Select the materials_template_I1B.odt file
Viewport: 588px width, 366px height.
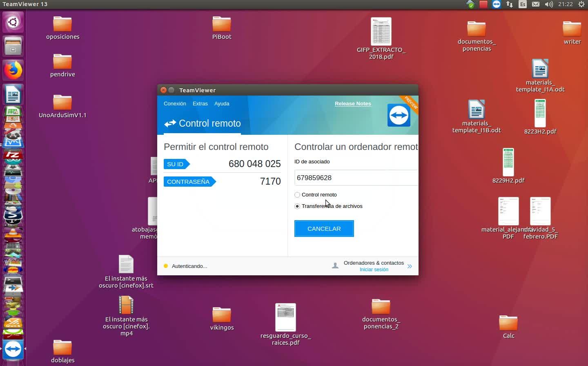pos(477,116)
